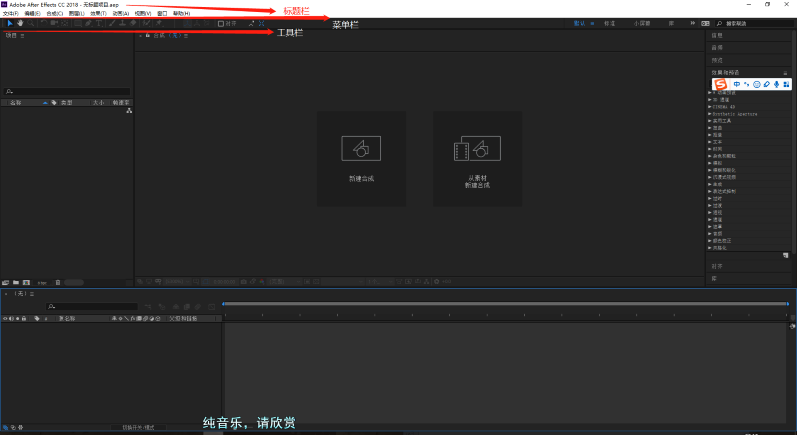Open the 文件(F) menu
Viewport: 797px width, 435px height.
click(x=11, y=14)
